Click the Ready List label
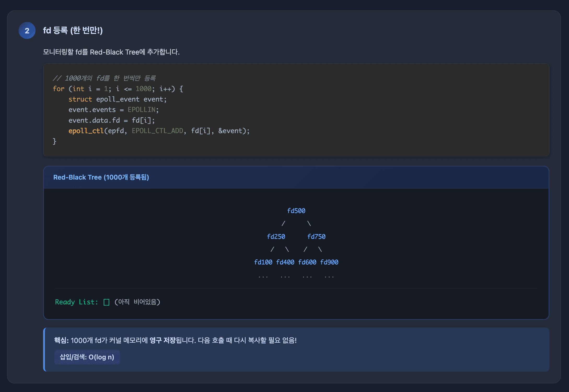This screenshot has width=569, height=392. point(76,302)
